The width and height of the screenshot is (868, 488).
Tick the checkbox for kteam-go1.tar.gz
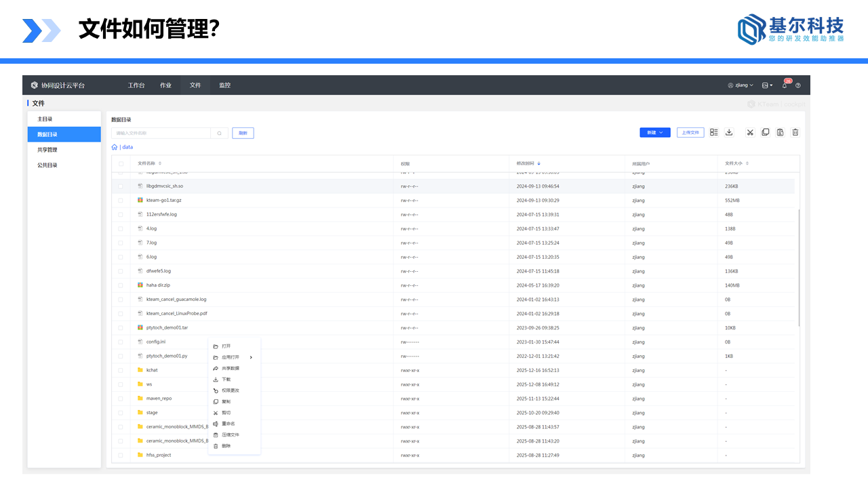click(x=121, y=201)
